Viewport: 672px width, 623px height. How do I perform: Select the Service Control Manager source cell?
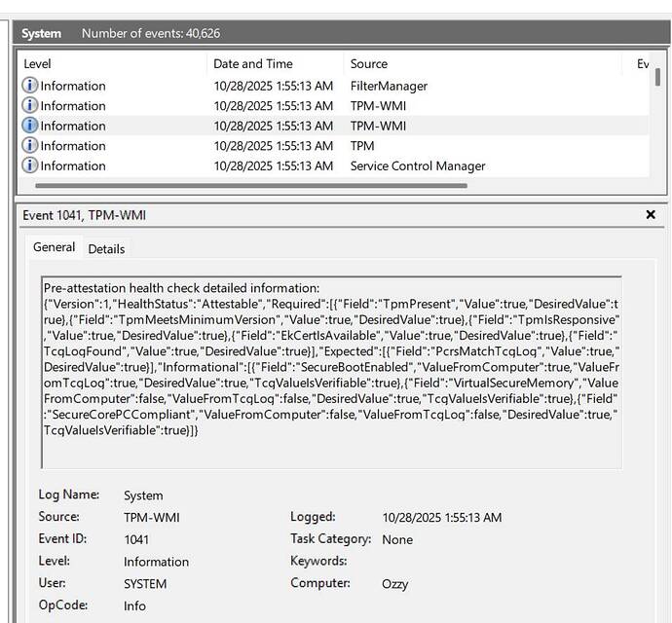(x=418, y=165)
